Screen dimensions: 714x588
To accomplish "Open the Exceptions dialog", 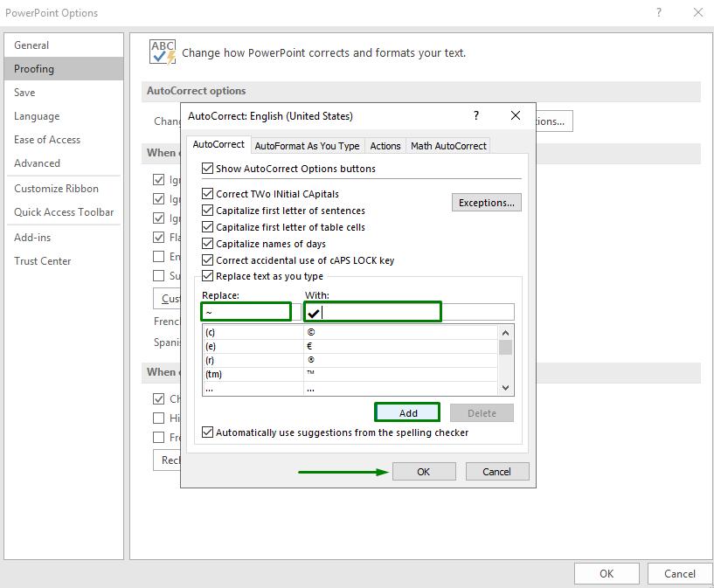I will tap(487, 202).
